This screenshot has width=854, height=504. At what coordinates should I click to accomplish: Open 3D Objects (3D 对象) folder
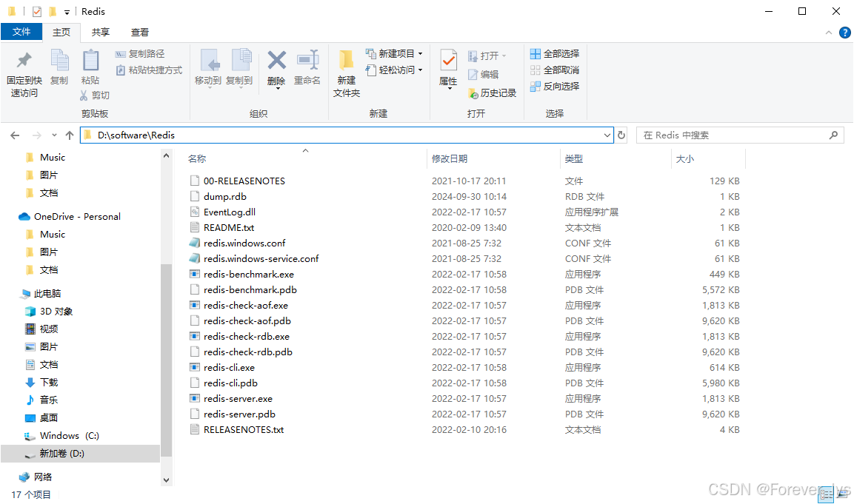click(x=56, y=312)
